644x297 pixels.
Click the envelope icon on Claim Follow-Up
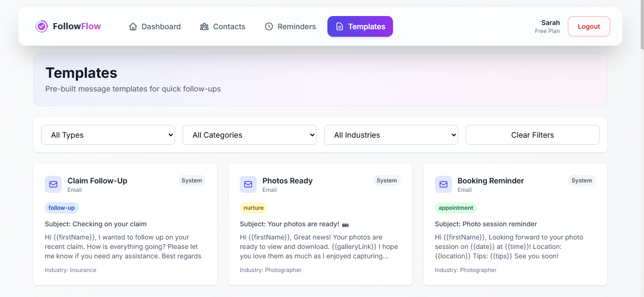click(x=53, y=184)
